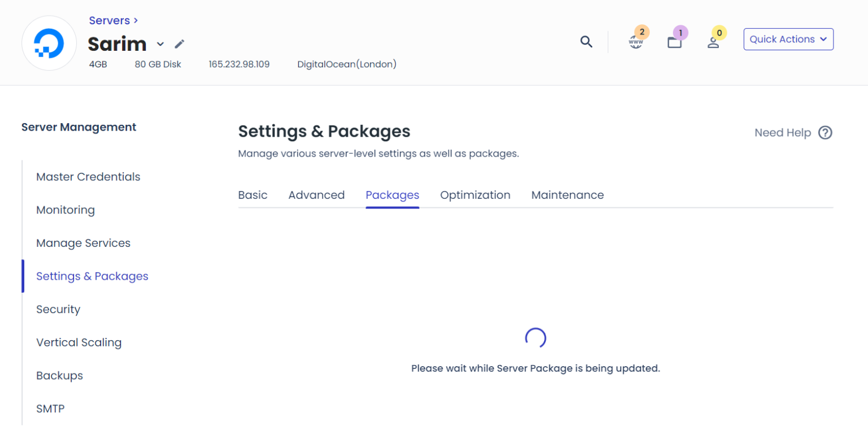The height and width of the screenshot is (439, 868).
Task: Open the team members icon
Action: pyautogui.click(x=713, y=42)
